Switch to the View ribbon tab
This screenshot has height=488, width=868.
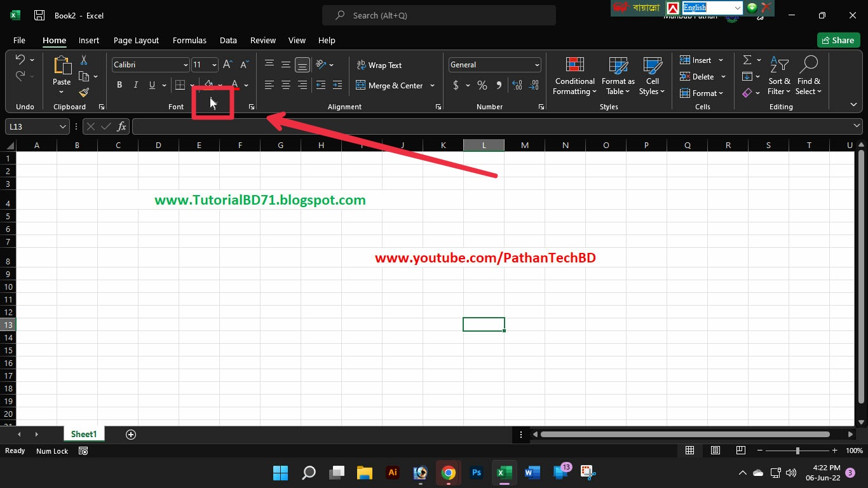(x=297, y=40)
